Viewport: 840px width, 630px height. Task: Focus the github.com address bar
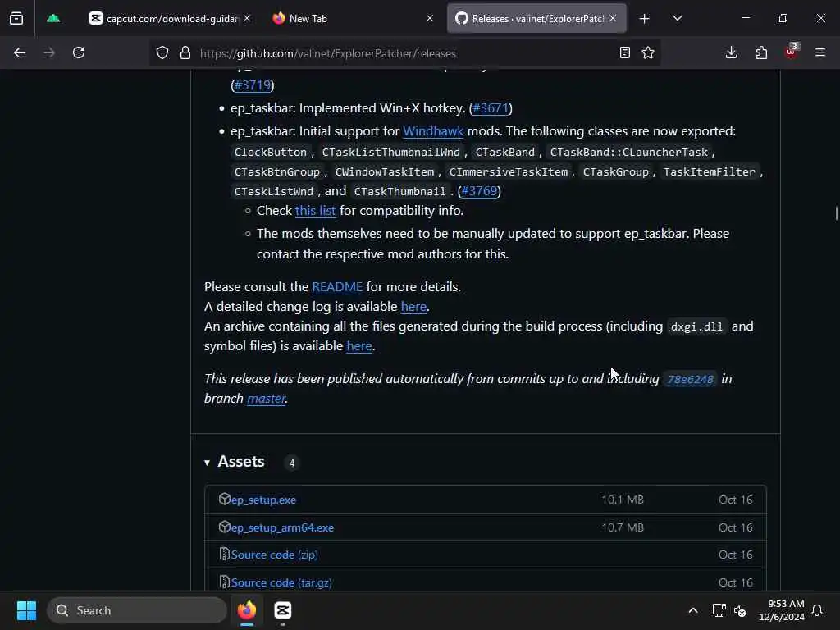tap(404, 53)
